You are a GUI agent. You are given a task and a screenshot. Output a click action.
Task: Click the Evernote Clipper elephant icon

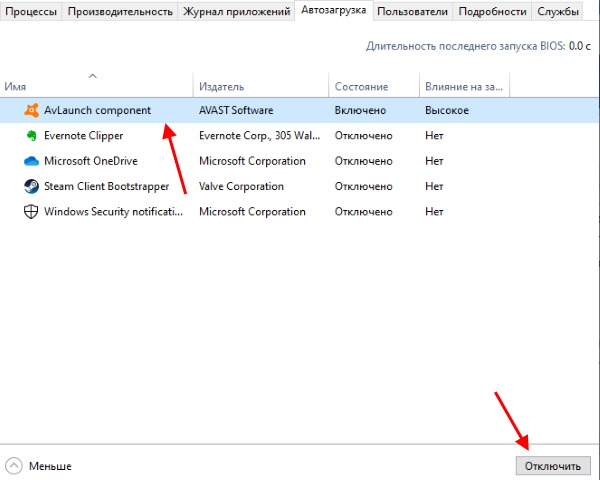point(31,136)
